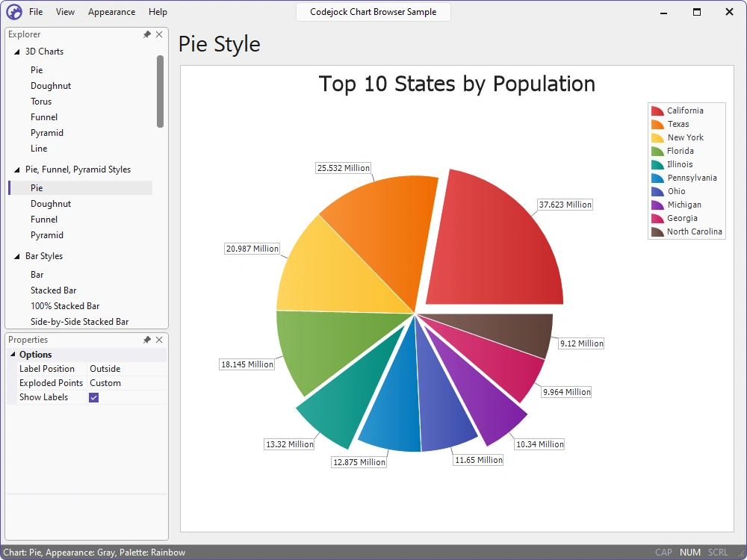Screen dimensions: 747x560
Task: Click the Codejock Chart Browser Sample title
Action: [x=373, y=12]
